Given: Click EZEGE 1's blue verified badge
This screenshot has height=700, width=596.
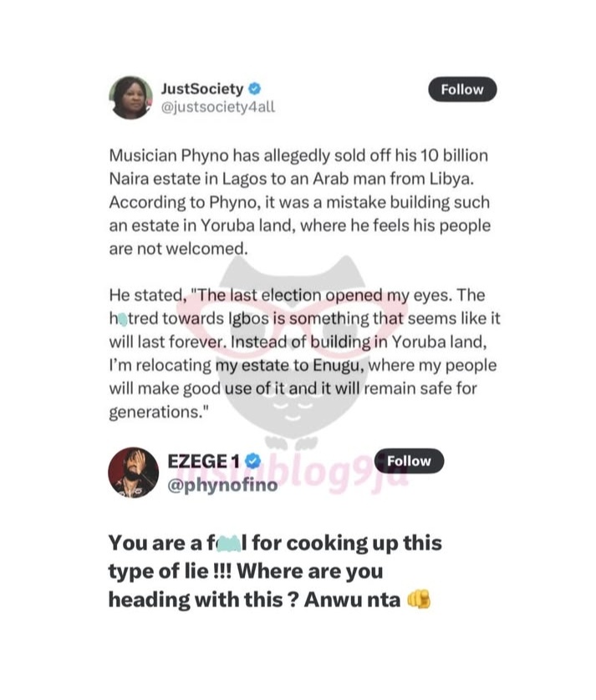Looking at the screenshot, I should [x=253, y=461].
